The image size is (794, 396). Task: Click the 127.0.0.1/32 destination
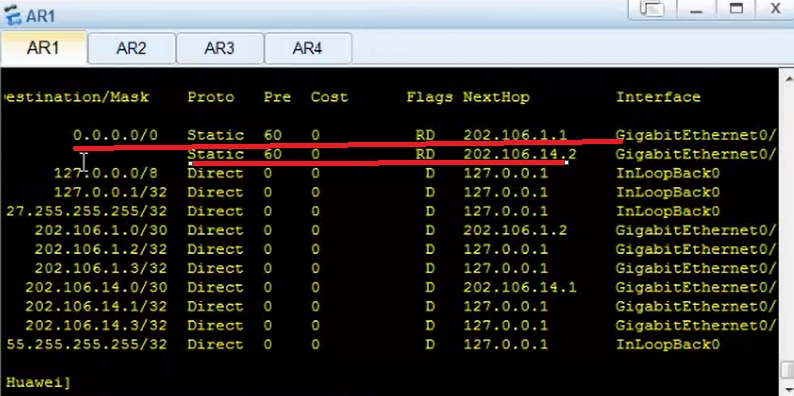(x=110, y=192)
